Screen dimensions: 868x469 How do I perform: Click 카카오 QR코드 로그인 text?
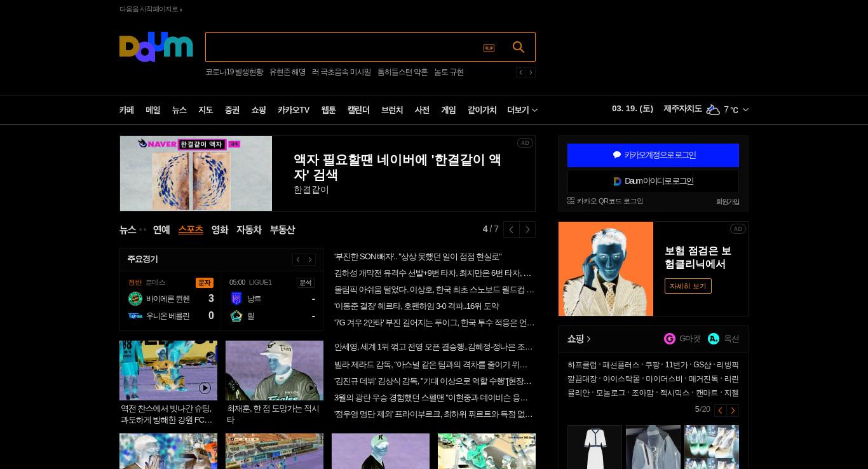[x=610, y=201]
